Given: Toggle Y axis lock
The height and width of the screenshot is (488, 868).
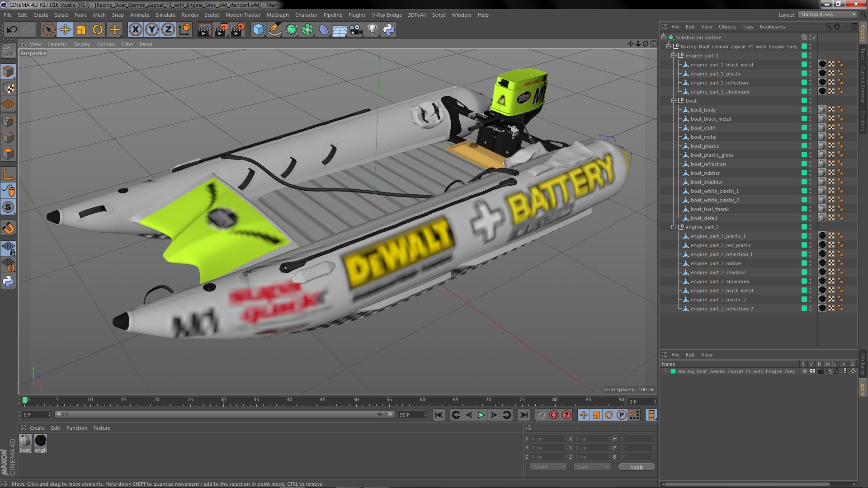Looking at the screenshot, I should (152, 30).
